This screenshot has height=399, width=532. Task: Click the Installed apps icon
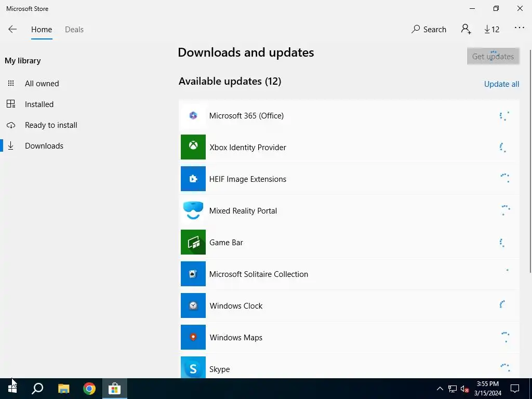click(11, 104)
